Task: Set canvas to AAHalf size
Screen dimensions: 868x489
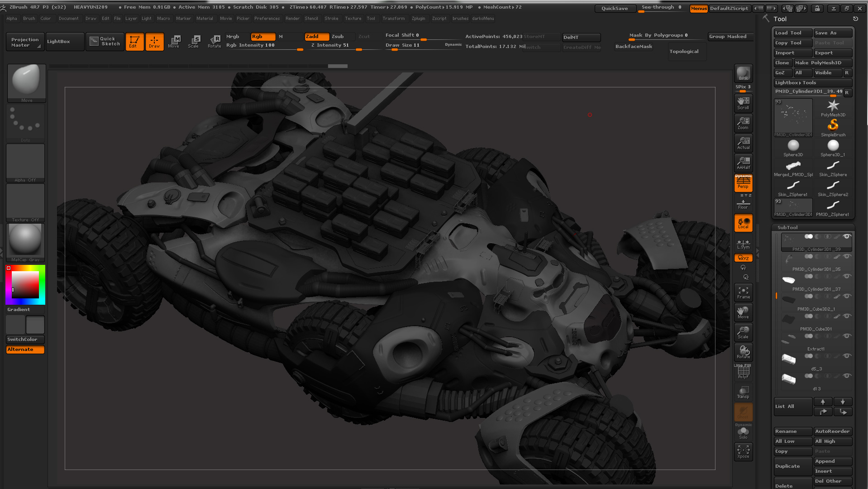Action: click(x=743, y=163)
